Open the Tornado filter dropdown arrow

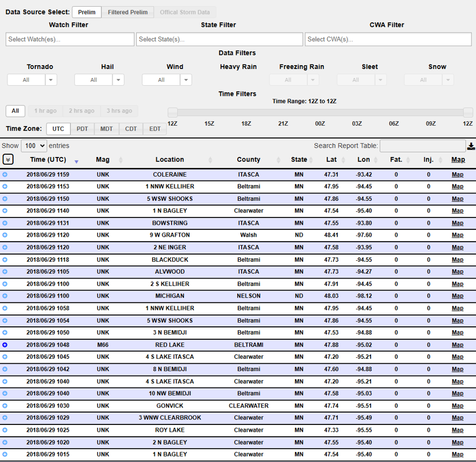point(51,80)
